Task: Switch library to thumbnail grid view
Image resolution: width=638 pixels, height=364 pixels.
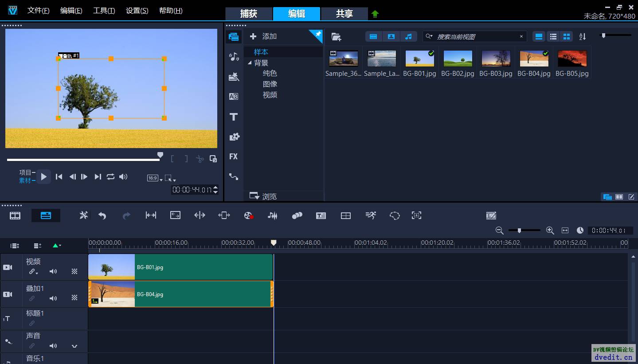Action: point(566,36)
